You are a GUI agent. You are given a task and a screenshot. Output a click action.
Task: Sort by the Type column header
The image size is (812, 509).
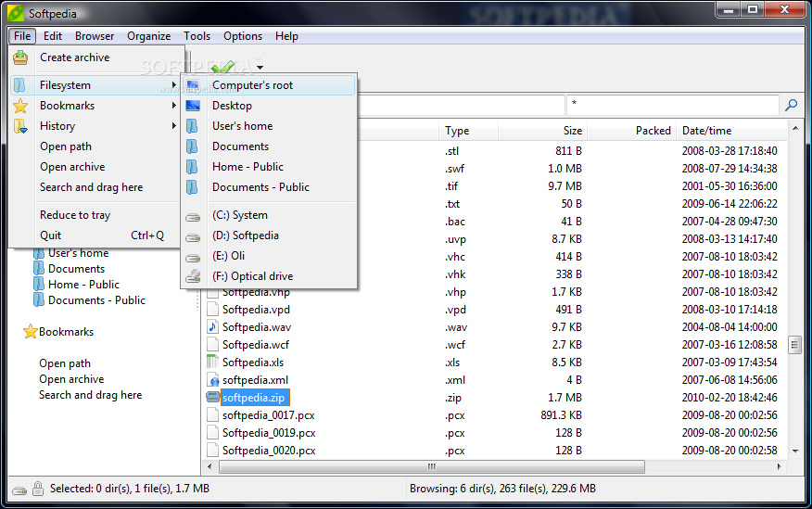[468, 131]
